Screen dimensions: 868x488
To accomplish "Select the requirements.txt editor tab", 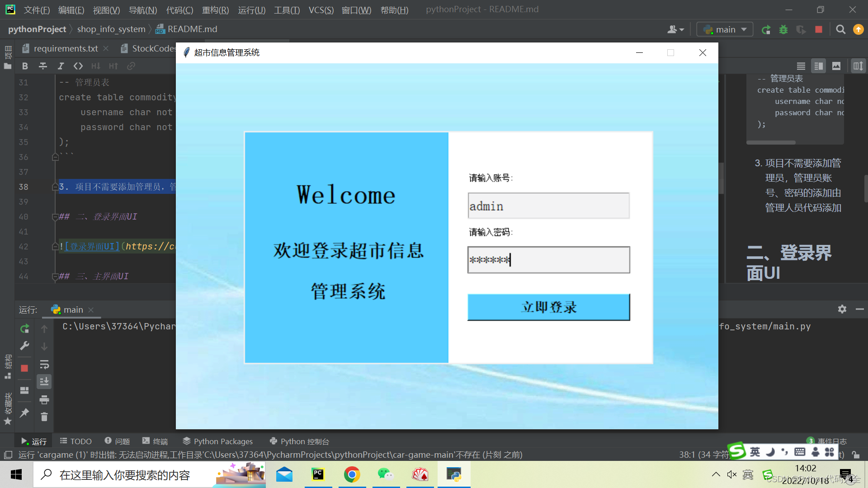I will click(66, 48).
